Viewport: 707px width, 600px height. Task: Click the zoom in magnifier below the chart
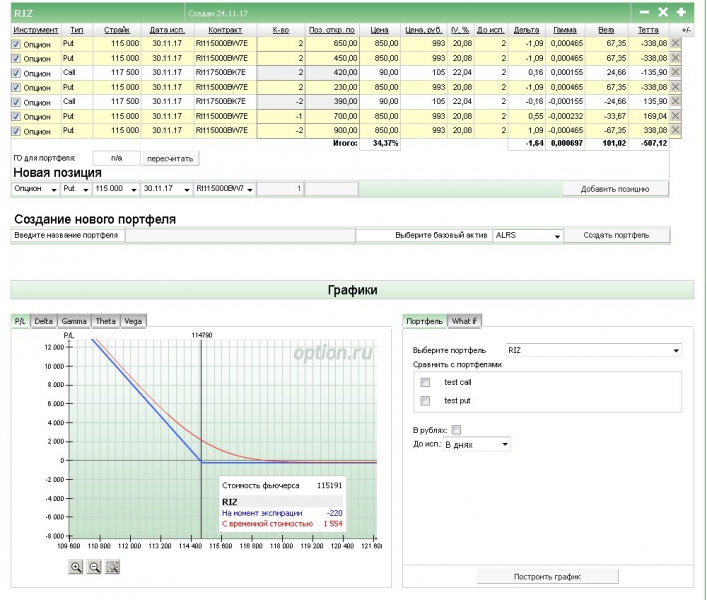pos(76,567)
